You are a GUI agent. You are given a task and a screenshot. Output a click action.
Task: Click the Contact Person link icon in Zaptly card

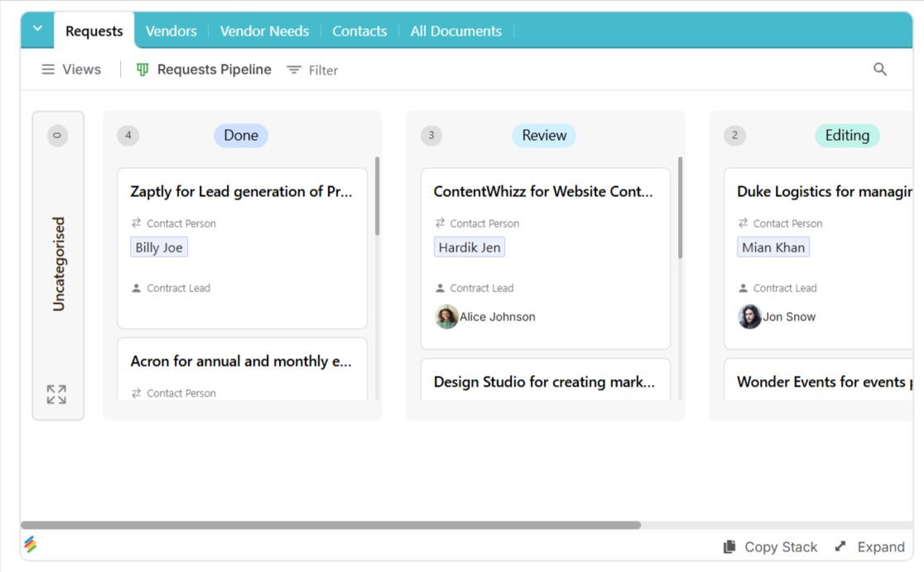click(136, 223)
